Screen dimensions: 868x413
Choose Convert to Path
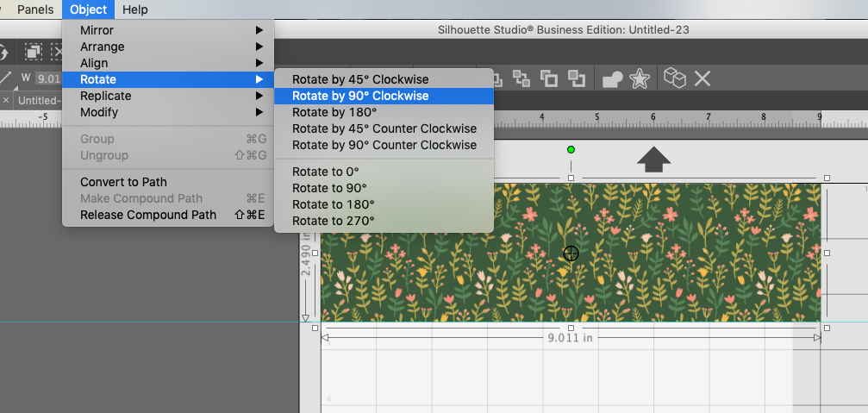pyautogui.click(x=168, y=182)
